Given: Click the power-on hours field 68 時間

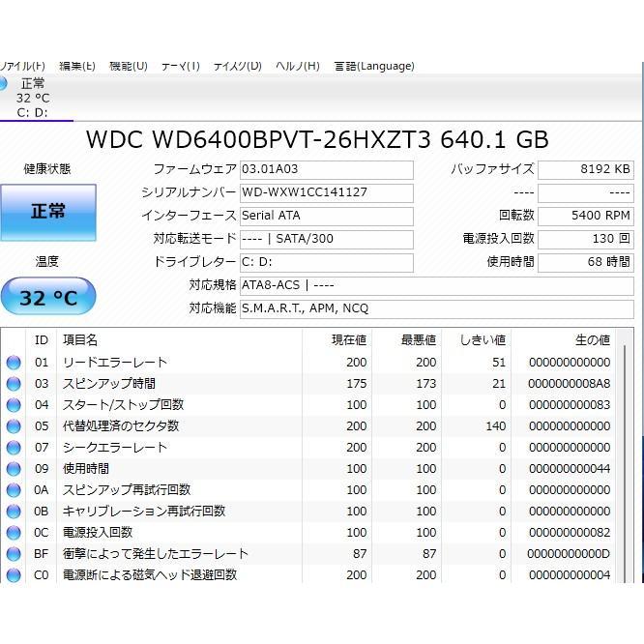Looking at the screenshot, I should pos(586,262).
